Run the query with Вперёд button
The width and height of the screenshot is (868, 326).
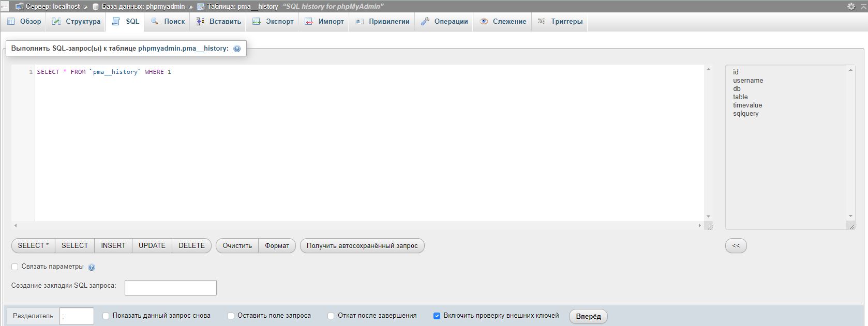tap(588, 316)
